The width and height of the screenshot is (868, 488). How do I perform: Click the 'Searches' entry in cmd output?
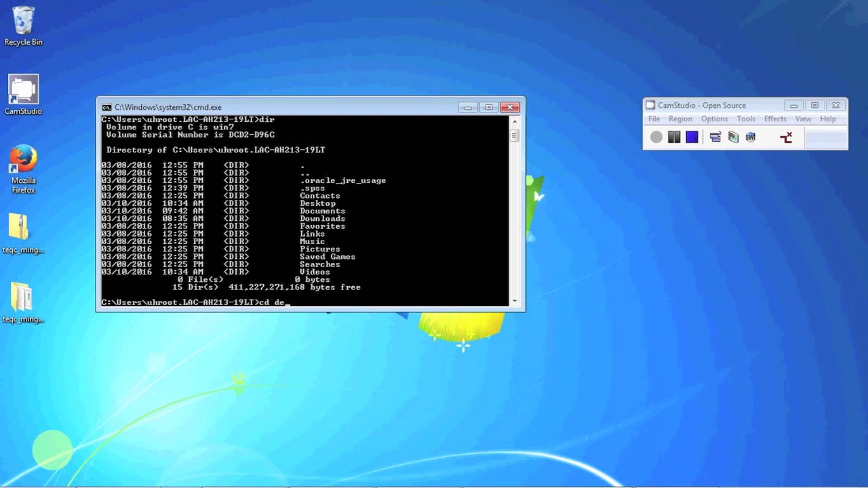pos(320,264)
